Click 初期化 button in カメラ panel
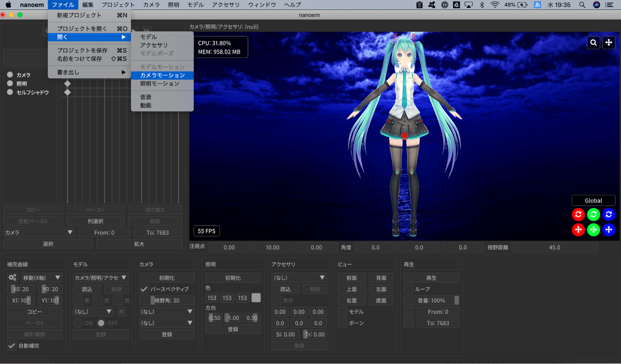This screenshot has width=621, height=364. click(167, 278)
